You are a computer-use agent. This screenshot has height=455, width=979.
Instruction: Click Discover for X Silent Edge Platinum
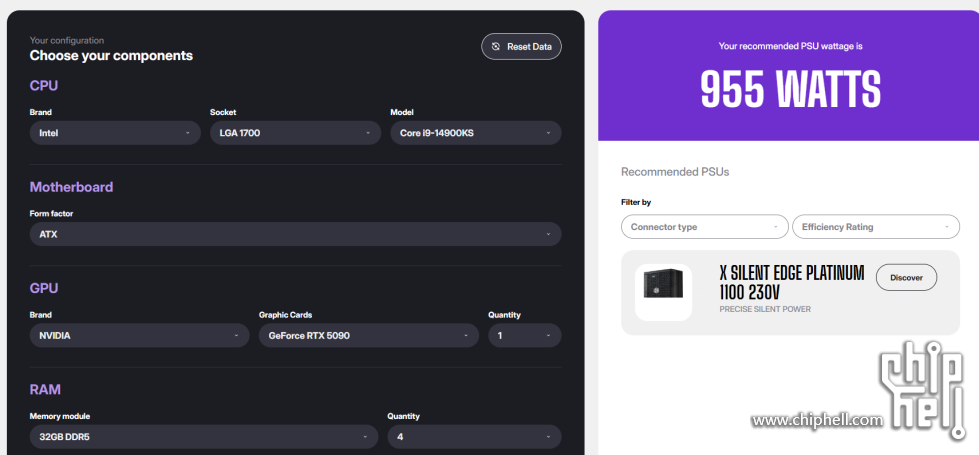[906, 278]
